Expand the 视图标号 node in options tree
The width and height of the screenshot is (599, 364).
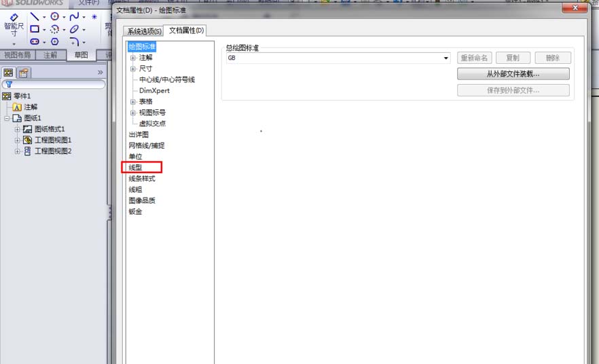click(133, 113)
